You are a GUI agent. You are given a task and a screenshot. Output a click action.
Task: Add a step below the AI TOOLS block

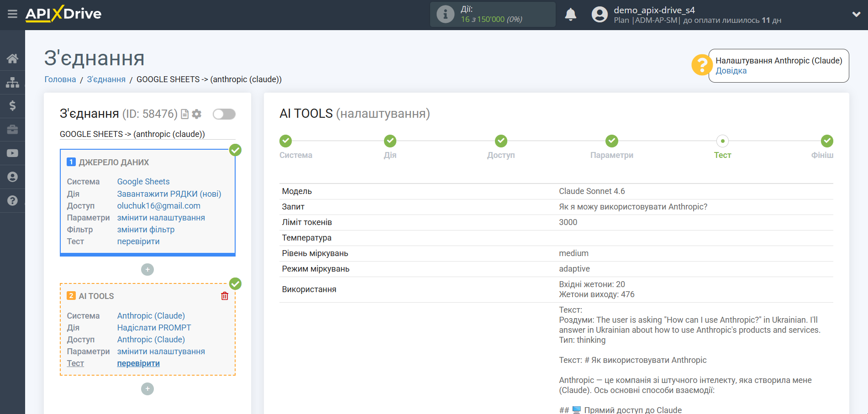[x=147, y=389]
